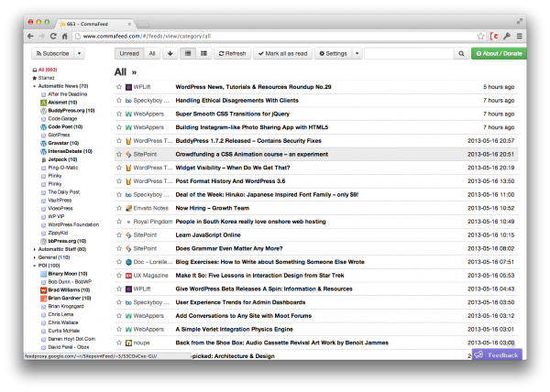
Task: Mark all as read
Action: [282, 54]
